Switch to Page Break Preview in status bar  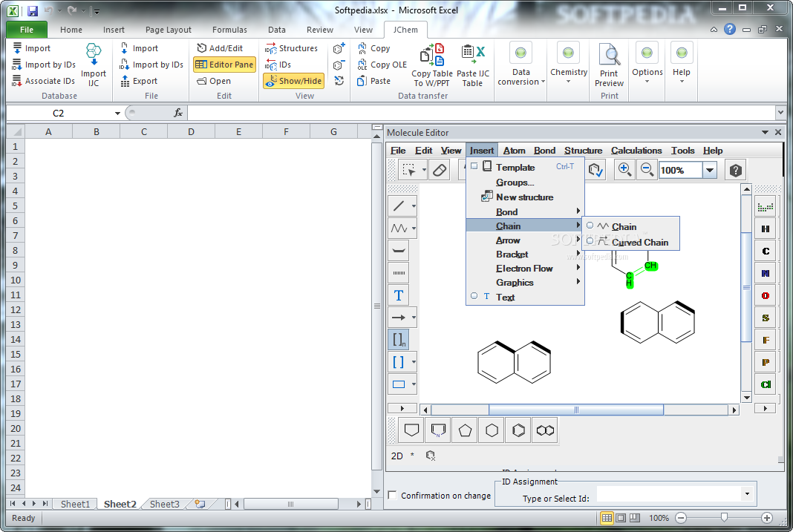[x=635, y=518]
